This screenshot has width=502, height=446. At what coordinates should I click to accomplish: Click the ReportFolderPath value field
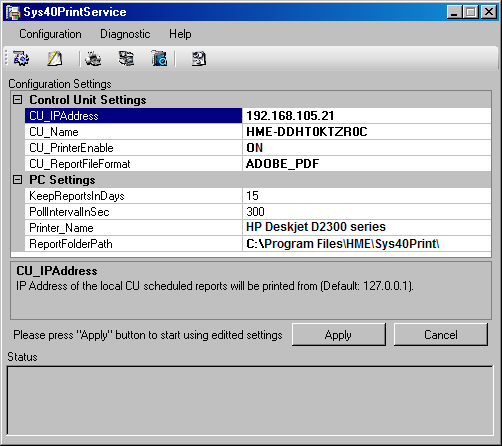[x=367, y=244]
